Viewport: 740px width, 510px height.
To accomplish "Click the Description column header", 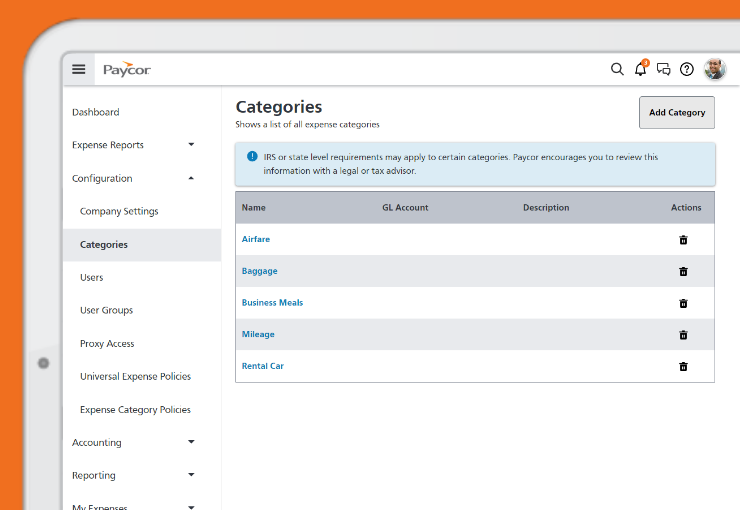I will (546, 208).
